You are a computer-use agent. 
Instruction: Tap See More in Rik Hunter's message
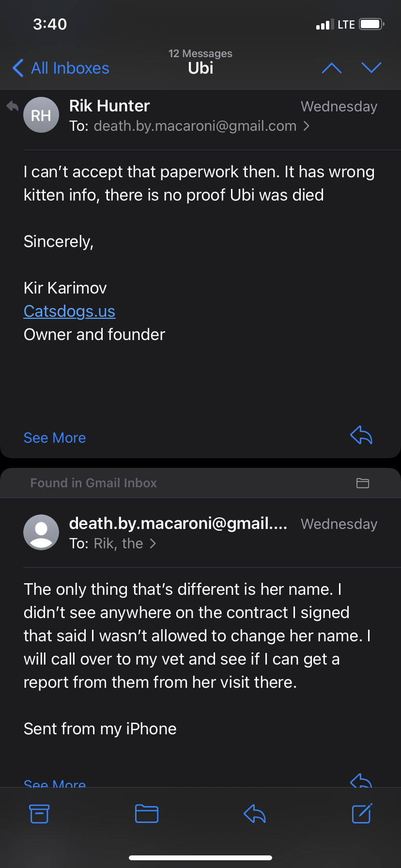pos(55,438)
